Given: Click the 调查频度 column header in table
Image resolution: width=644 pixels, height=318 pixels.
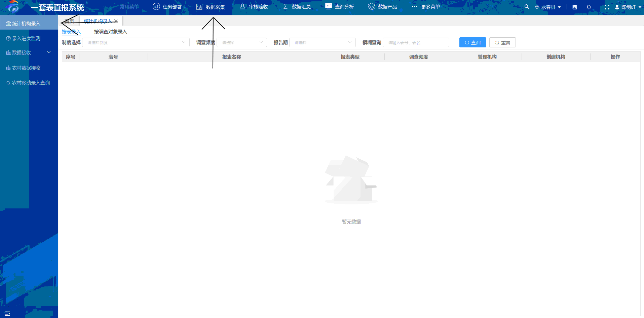Looking at the screenshot, I should pyautogui.click(x=419, y=57).
